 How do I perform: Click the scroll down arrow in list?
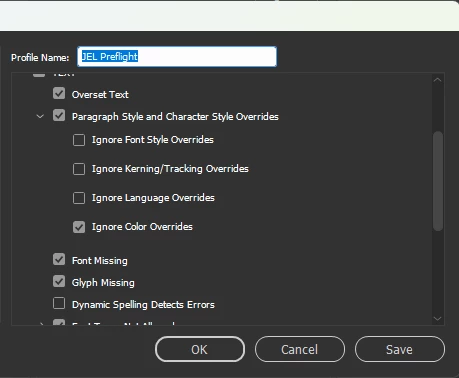[x=438, y=319]
